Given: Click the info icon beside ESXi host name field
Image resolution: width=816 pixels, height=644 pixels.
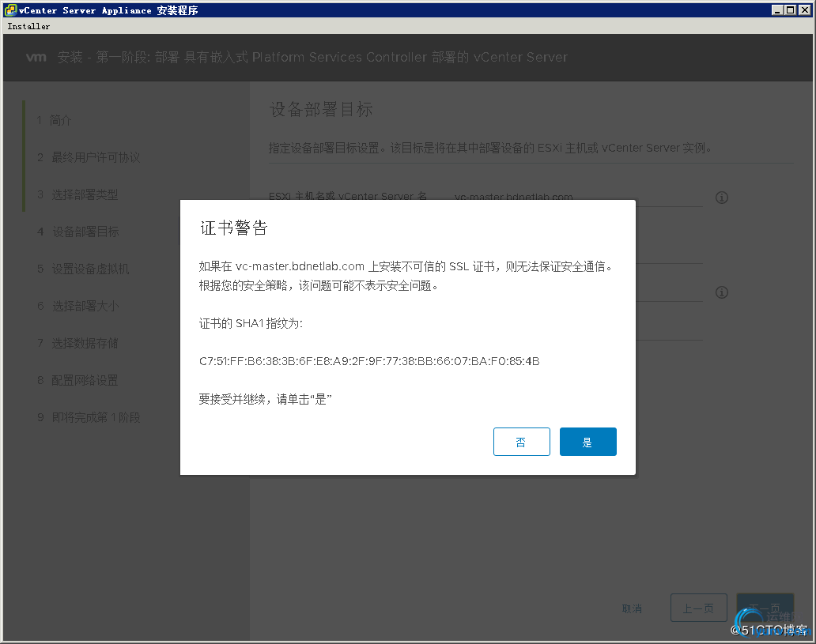Looking at the screenshot, I should pos(721,198).
